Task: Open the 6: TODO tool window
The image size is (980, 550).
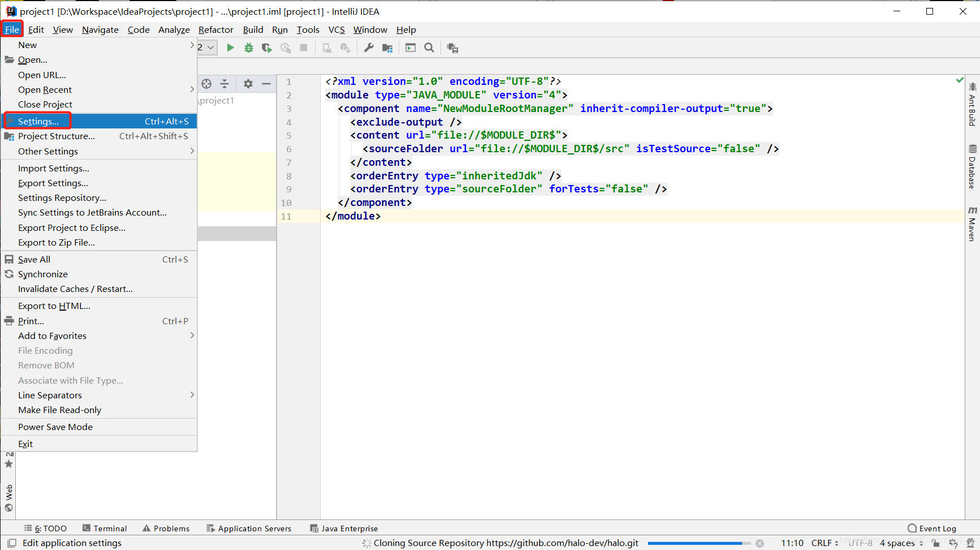Action: point(45,528)
